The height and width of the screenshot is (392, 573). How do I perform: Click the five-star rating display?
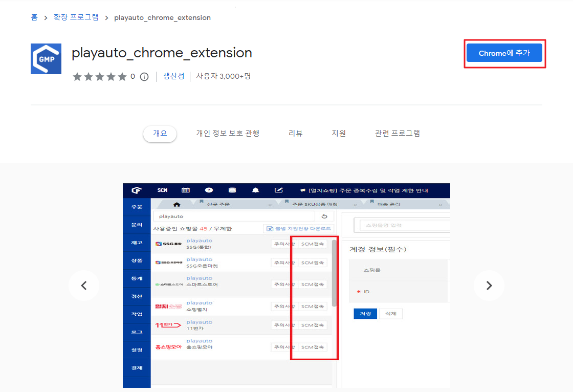(x=99, y=77)
